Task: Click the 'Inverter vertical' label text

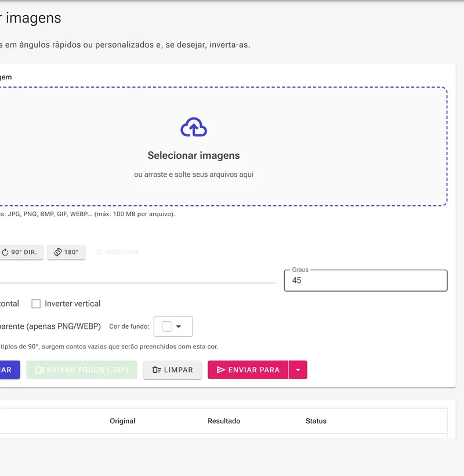Action: [72, 304]
